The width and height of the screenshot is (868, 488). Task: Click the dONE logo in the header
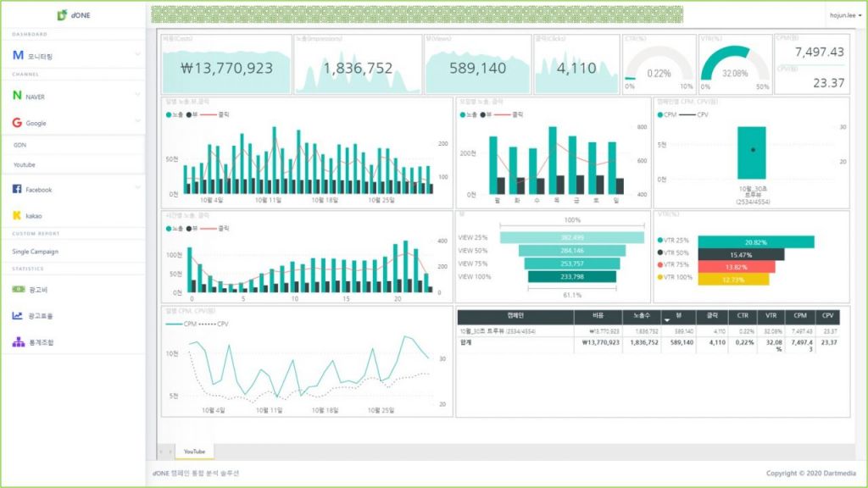(72, 15)
